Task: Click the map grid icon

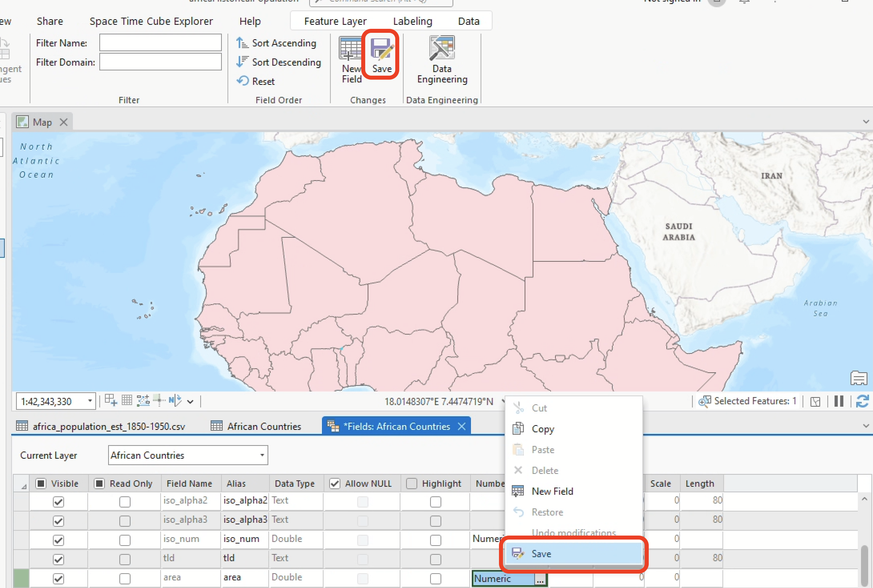Action: (x=127, y=400)
